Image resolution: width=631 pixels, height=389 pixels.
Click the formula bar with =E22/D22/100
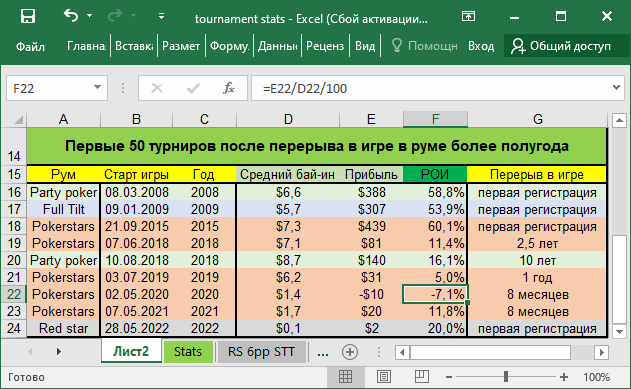click(431, 88)
